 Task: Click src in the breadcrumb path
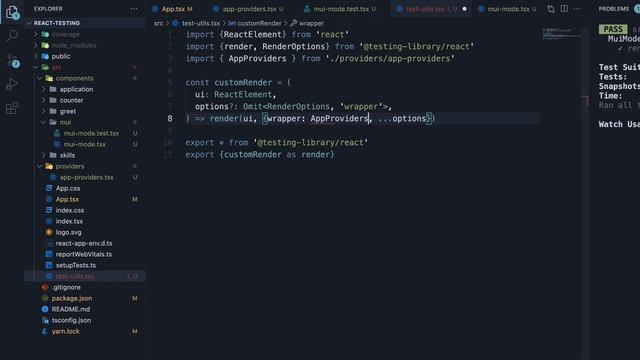pyautogui.click(x=158, y=24)
